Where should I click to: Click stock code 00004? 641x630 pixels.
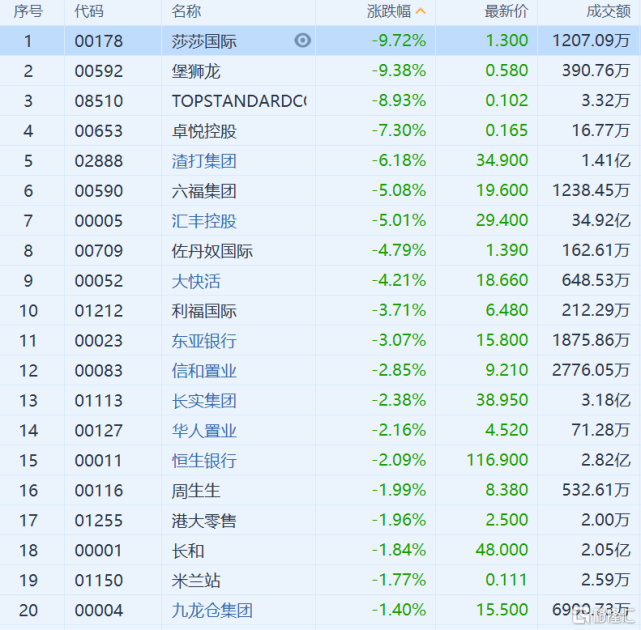click(x=99, y=610)
